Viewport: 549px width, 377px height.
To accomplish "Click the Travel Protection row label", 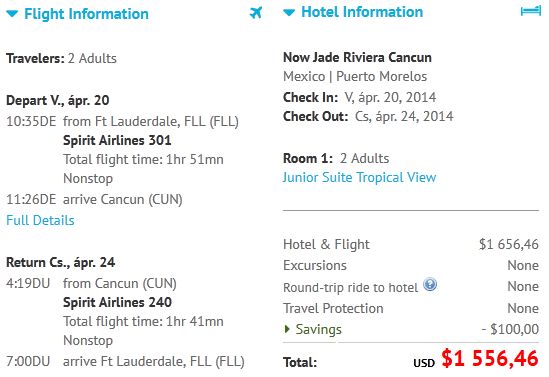I will point(333,308).
